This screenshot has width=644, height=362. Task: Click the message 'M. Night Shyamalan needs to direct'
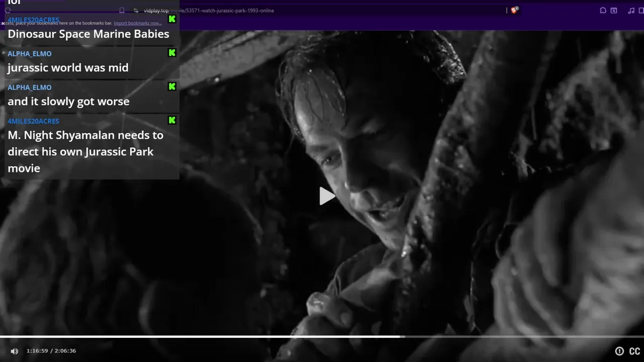pyautogui.click(x=86, y=151)
